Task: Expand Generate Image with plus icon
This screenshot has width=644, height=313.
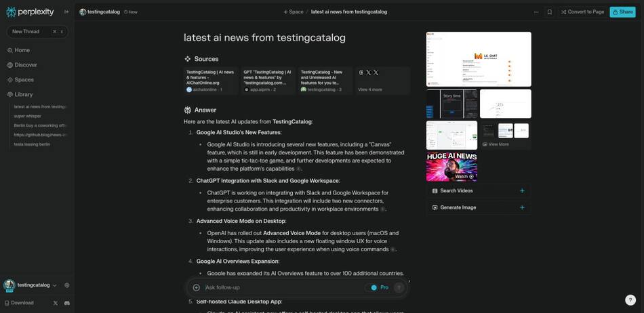Action: (522, 207)
